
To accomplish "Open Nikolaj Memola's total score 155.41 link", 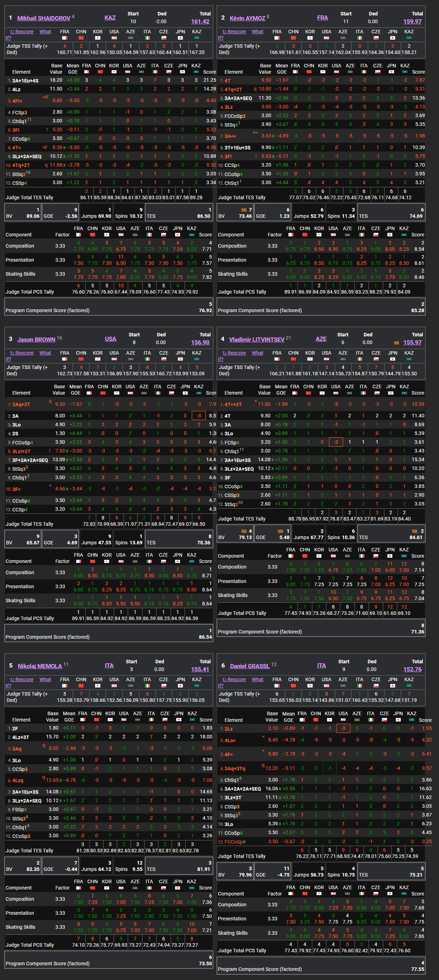I will click(x=200, y=669).
